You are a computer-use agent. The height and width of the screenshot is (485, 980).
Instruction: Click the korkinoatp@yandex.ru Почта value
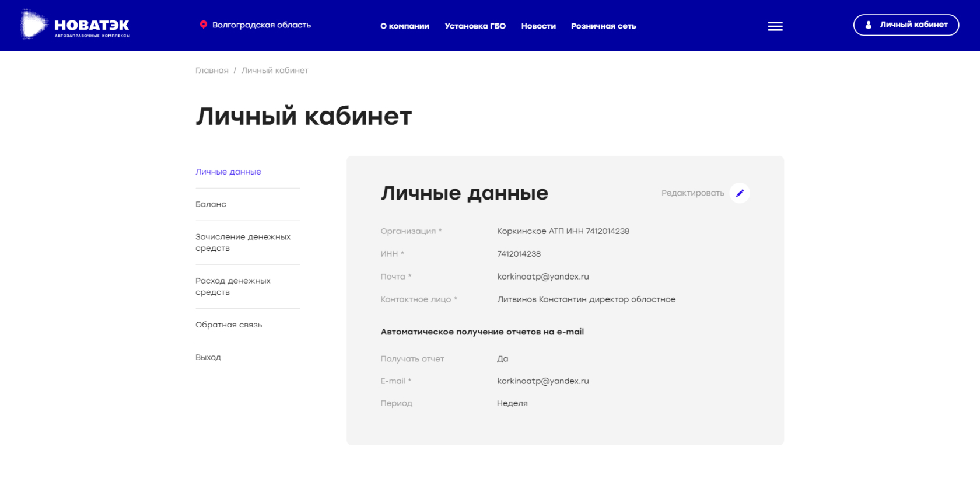click(542, 277)
